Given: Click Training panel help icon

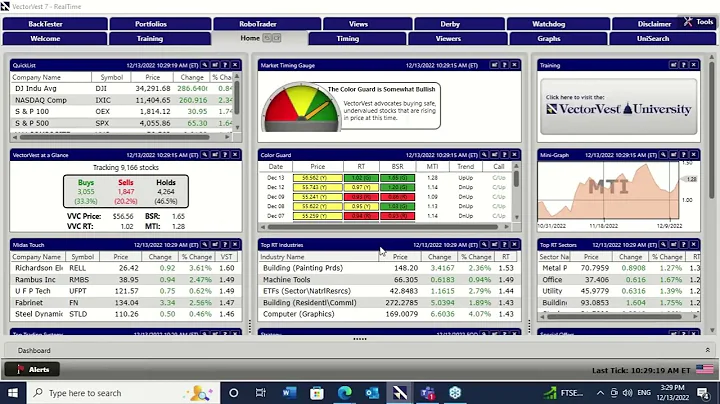Looking at the screenshot, I should click(683, 65).
